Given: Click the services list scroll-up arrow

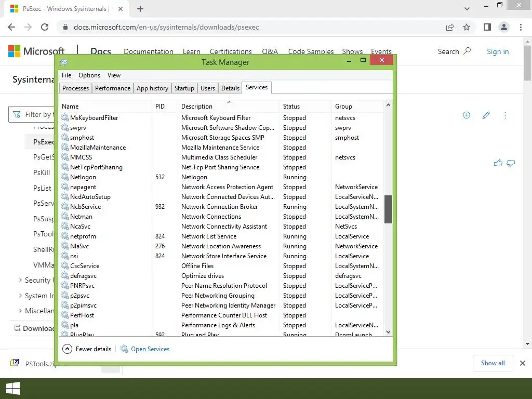Looking at the screenshot, I should [x=388, y=105].
